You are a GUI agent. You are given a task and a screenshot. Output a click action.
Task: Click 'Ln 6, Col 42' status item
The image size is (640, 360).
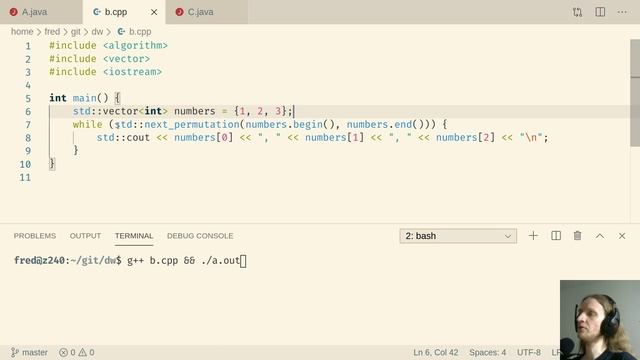pos(436,352)
